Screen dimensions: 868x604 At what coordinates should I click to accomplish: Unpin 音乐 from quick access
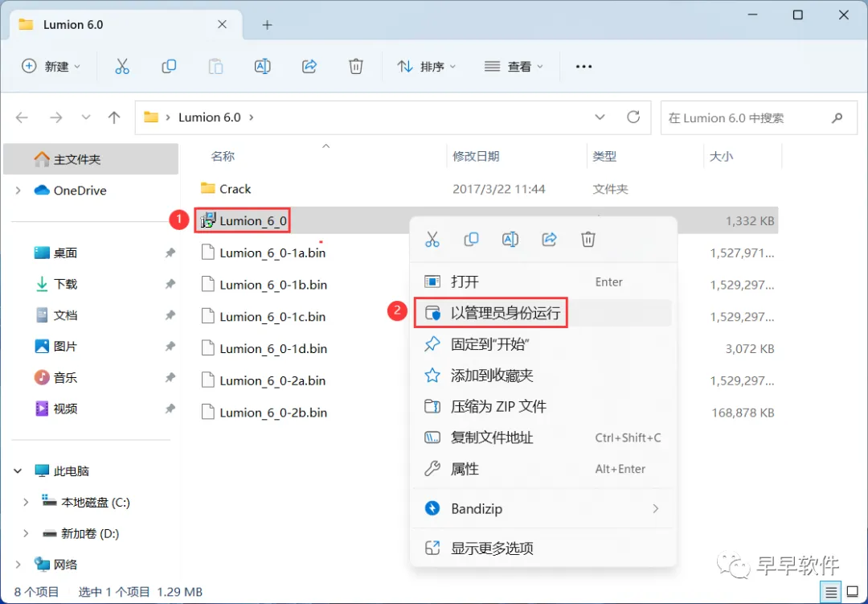click(170, 377)
